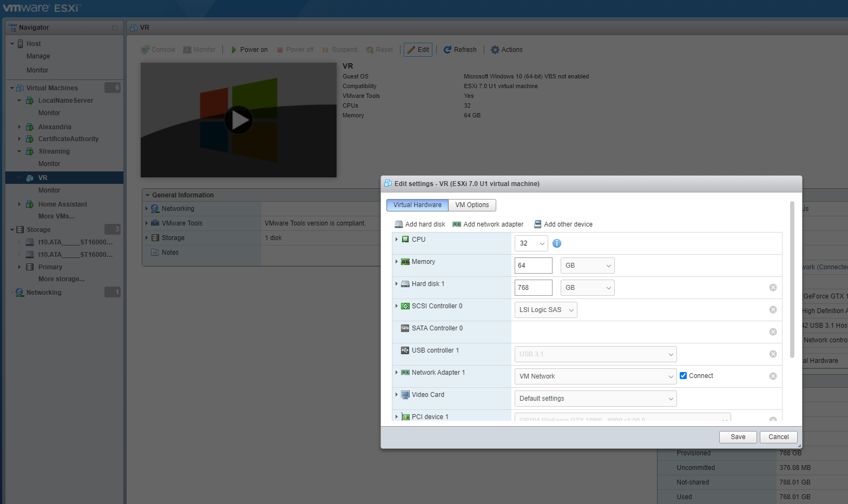Click the Add hard disk icon
848x504 pixels.
399,224
